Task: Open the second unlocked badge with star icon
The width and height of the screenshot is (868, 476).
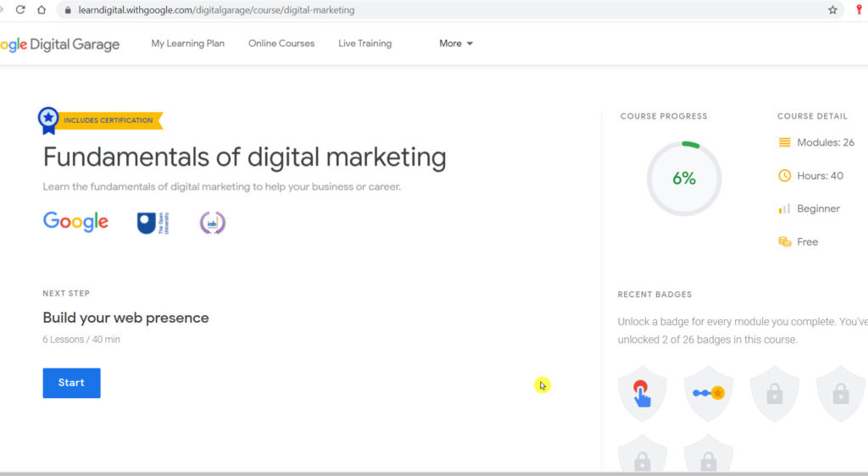Action: tap(708, 393)
